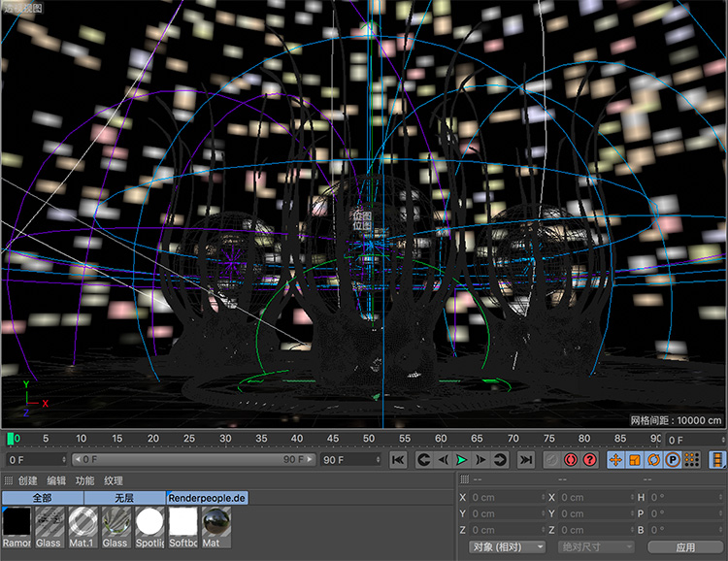The image size is (728, 561).
Task: Click the red record active objects button
Action: [x=571, y=459]
